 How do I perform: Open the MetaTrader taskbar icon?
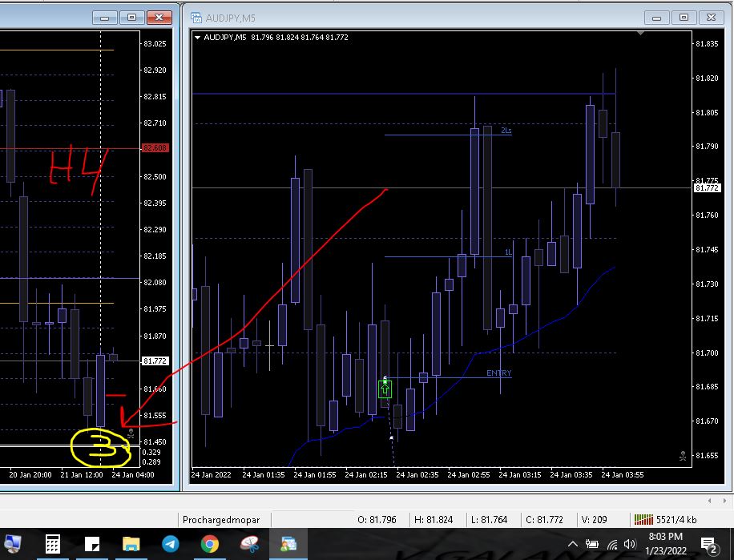pos(288,544)
